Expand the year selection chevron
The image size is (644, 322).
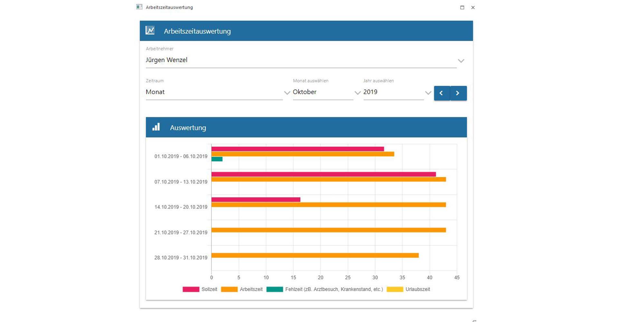coord(428,93)
